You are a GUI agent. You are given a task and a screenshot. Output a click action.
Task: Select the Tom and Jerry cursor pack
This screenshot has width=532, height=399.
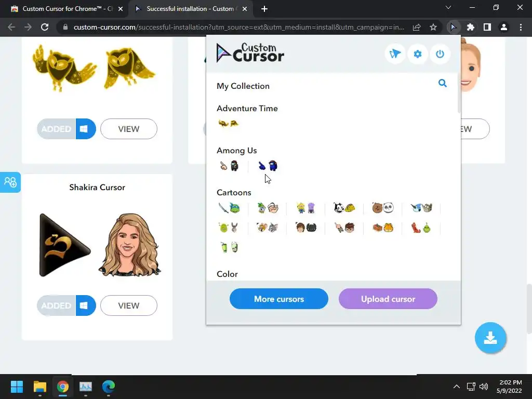coord(268,228)
